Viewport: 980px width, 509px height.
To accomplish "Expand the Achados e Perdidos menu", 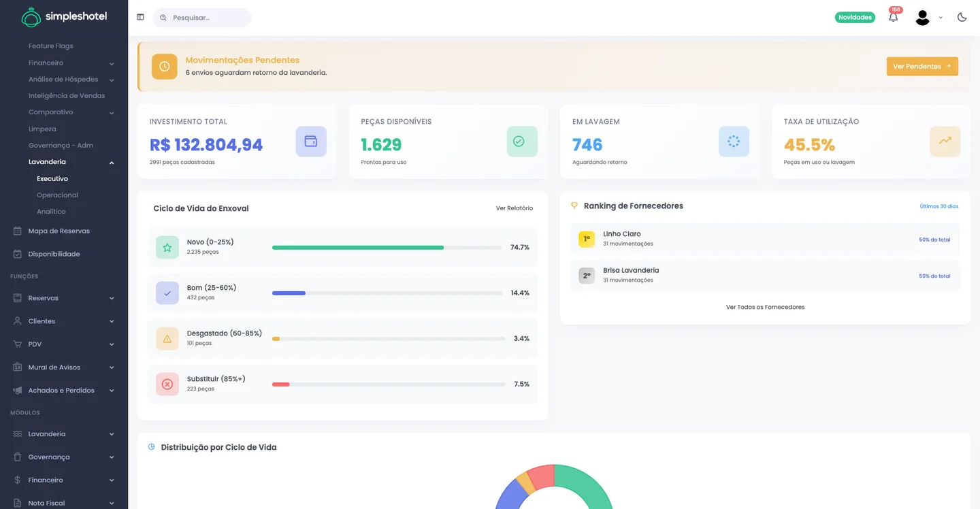I will point(64,391).
